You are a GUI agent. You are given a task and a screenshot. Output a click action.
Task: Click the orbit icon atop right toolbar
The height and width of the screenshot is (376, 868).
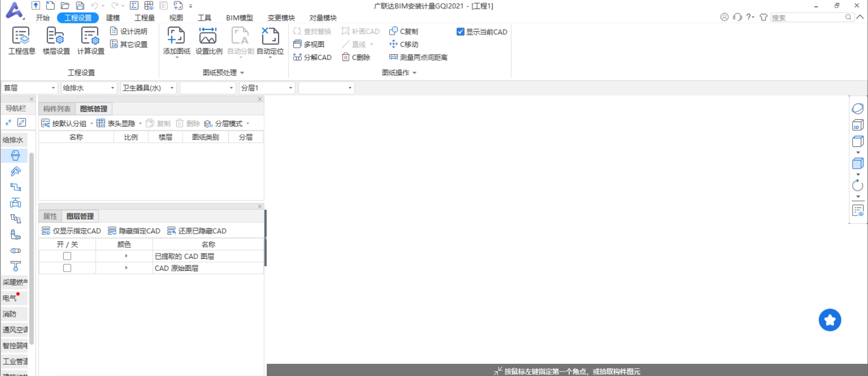pyautogui.click(x=858, y=108)
